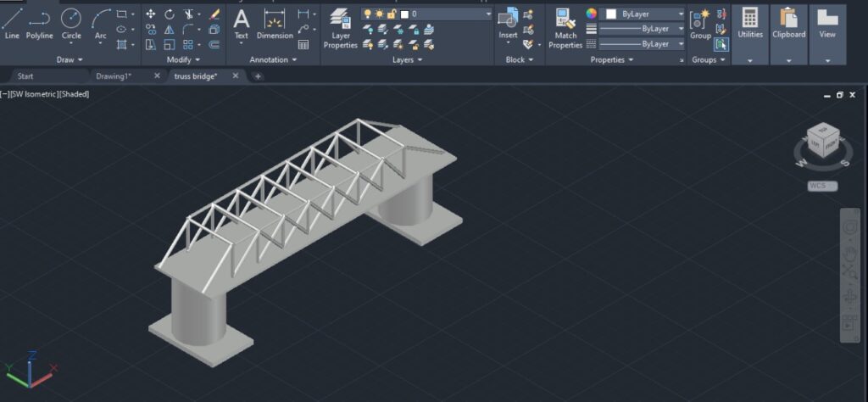Select the Mirror tool
Screen dimensions: 868x402
pos(170,29)
